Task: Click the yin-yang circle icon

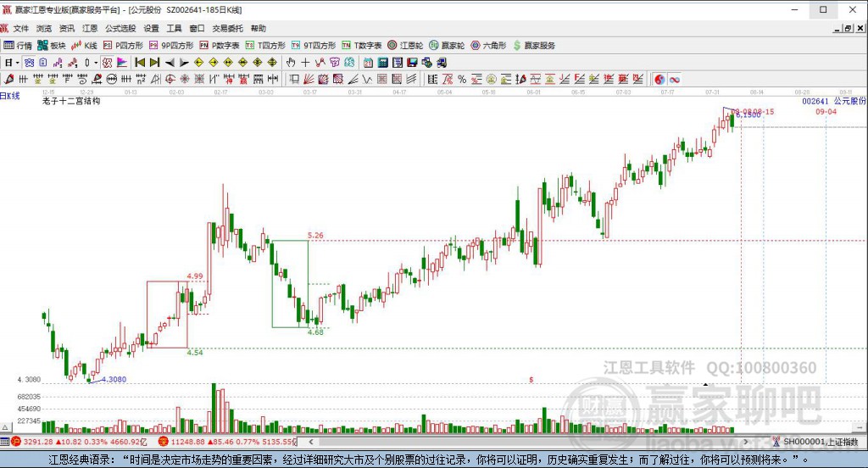Action: point(659,80)
